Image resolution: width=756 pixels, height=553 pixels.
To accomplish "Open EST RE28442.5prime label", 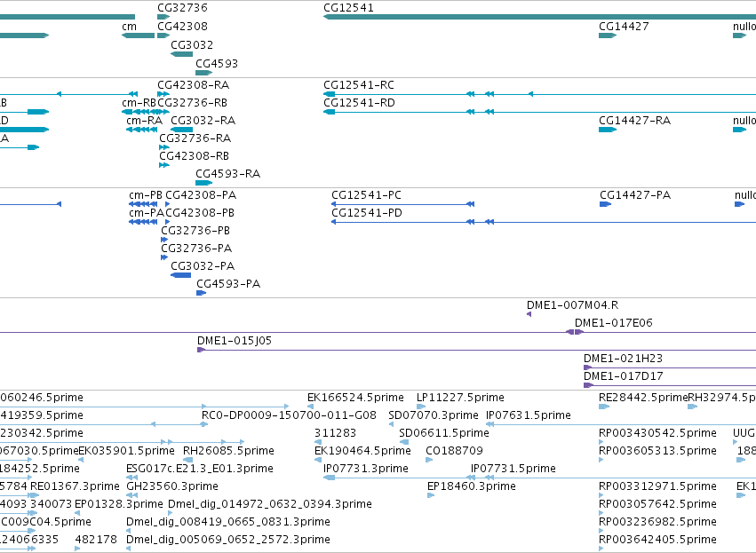I will 642,398.
